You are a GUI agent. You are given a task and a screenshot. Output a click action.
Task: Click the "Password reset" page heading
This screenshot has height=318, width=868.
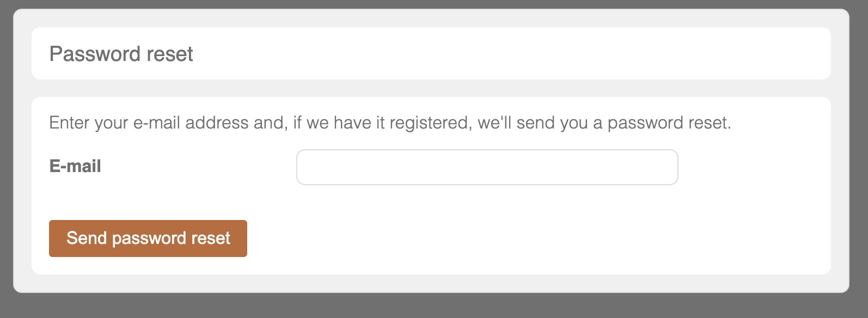coord(121,54)
